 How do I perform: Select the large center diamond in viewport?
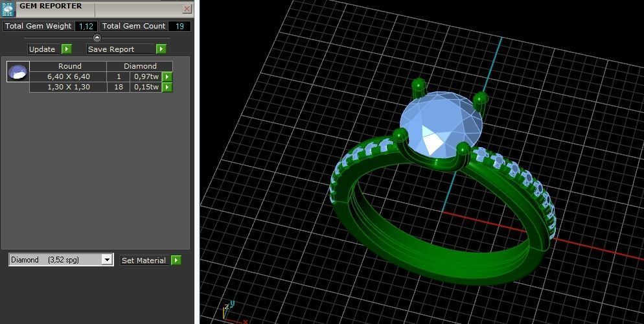tap(441, 123)
